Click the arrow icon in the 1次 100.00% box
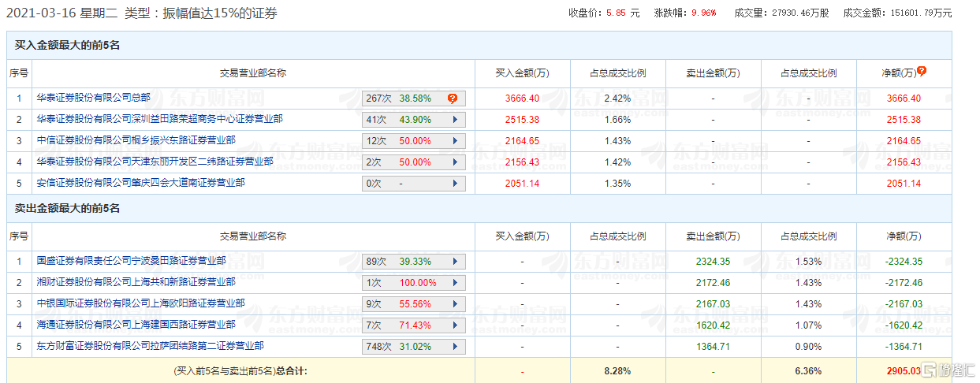 455,283
